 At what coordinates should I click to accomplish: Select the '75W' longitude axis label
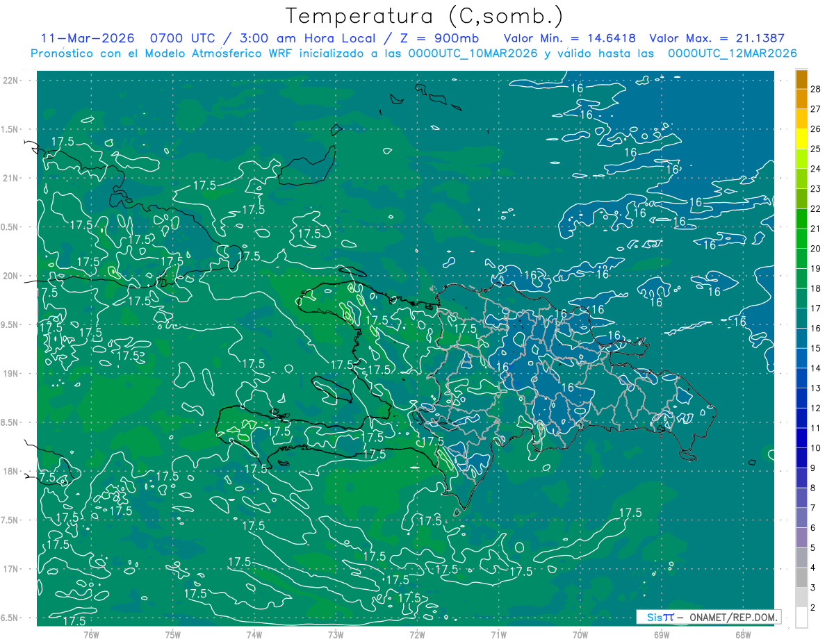tap(173, 634)
